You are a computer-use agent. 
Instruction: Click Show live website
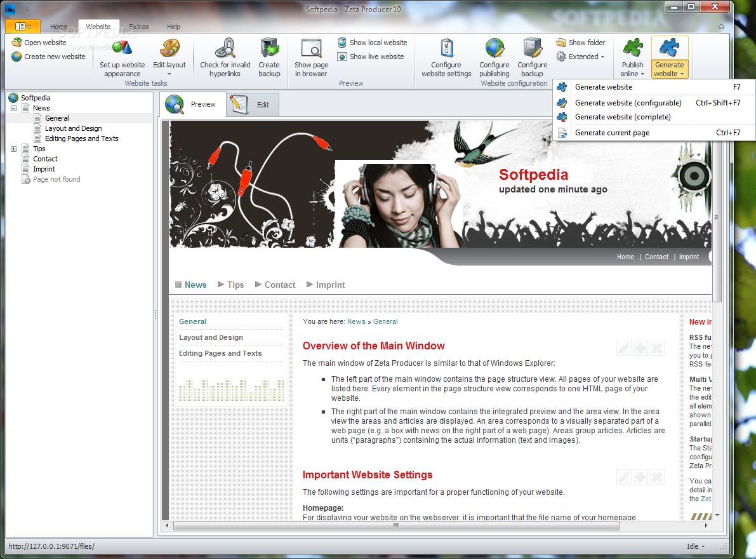(x=371, y=57)
